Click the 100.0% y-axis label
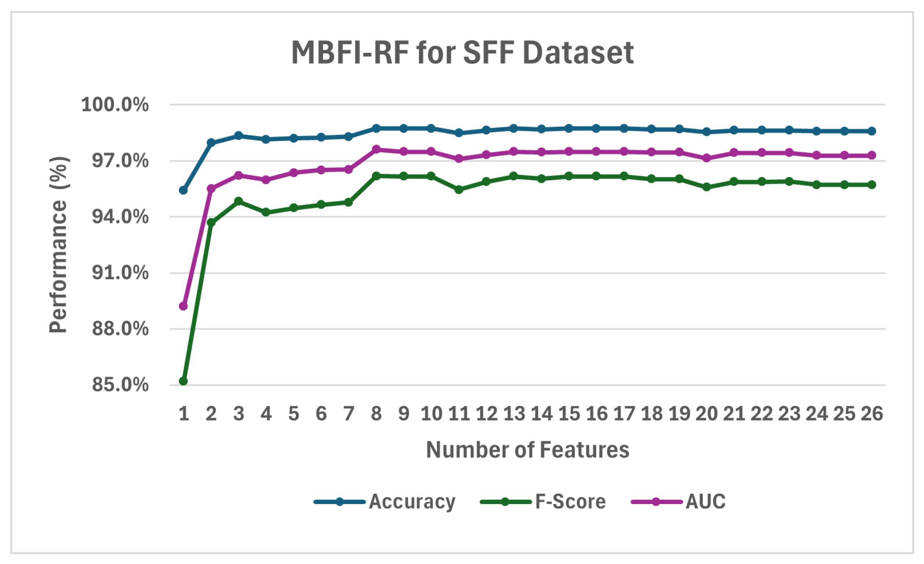Image resolution: width=924 pixels, height=564 pixels. point(115,104)
